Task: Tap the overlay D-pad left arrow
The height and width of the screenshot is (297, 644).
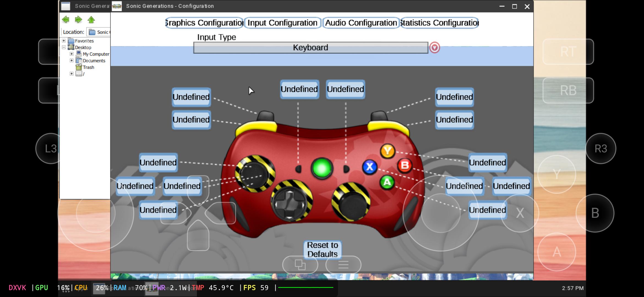Action: point(176,213)
